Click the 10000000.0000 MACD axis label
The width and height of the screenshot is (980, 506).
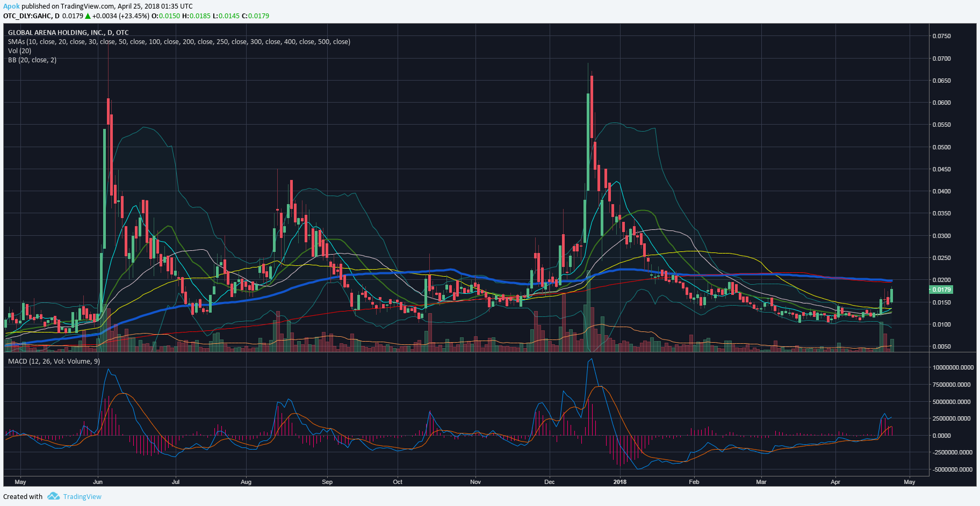coord(953,367)
